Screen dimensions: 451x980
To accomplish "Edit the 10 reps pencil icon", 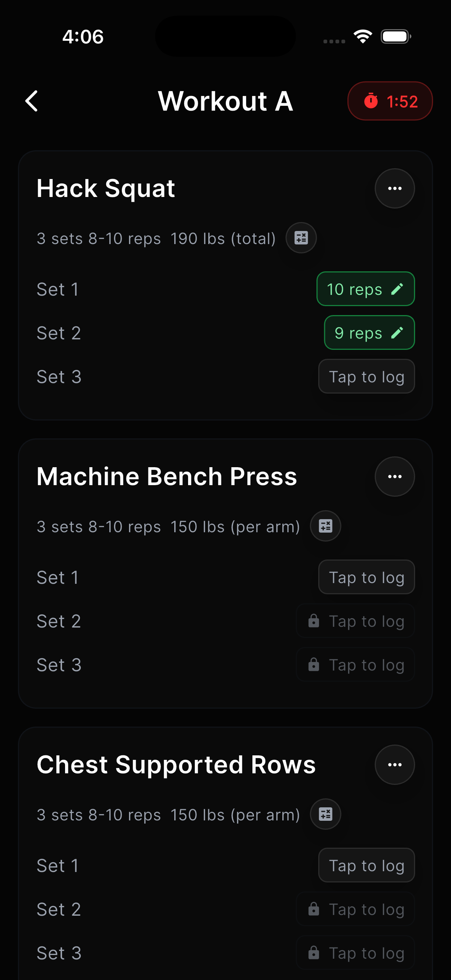I will tap(397, 289).
